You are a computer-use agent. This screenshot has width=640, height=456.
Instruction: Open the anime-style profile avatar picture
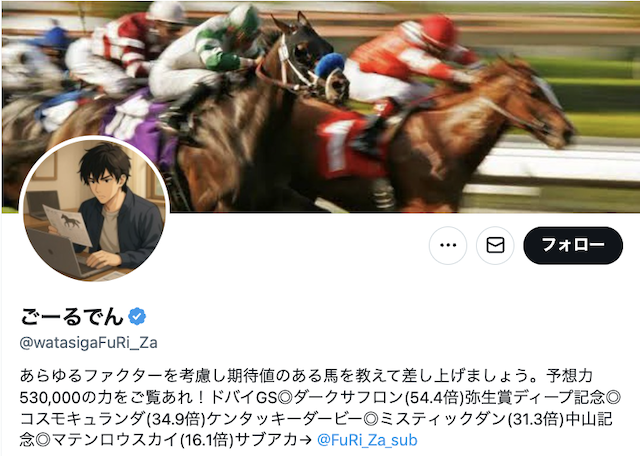(94, 210)
